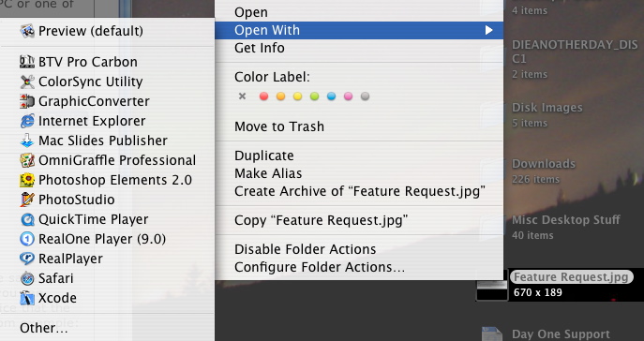Open with OmniGraffle Professional

point(107,160)
